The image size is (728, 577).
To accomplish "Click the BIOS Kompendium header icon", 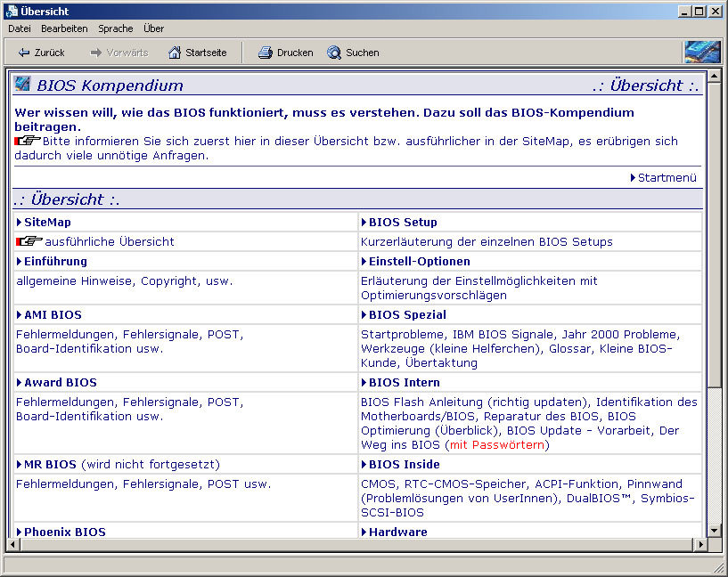I will click(x=22, y=84).
